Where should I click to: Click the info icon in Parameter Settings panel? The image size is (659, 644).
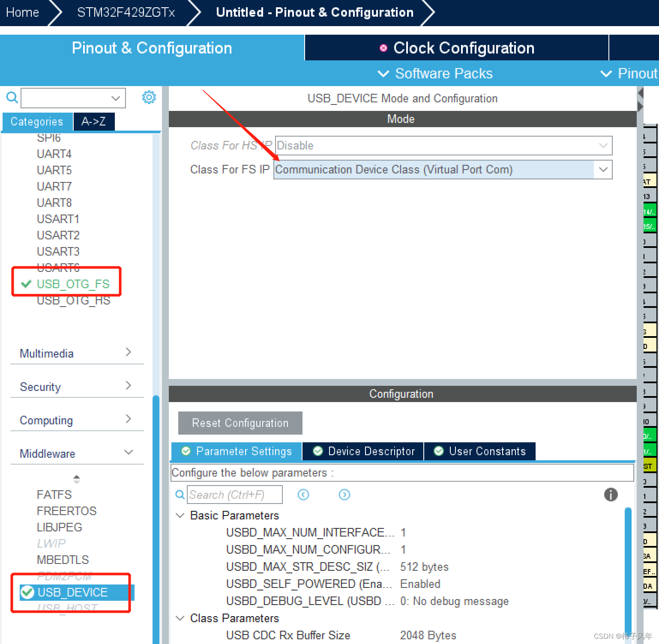(611, 495)
